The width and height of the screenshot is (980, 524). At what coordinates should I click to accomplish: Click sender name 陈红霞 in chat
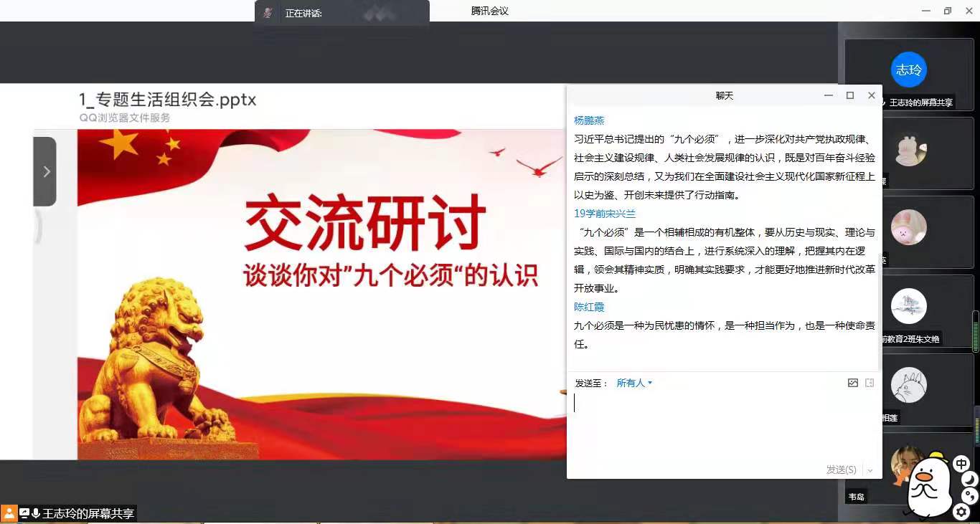coord(589,307)
